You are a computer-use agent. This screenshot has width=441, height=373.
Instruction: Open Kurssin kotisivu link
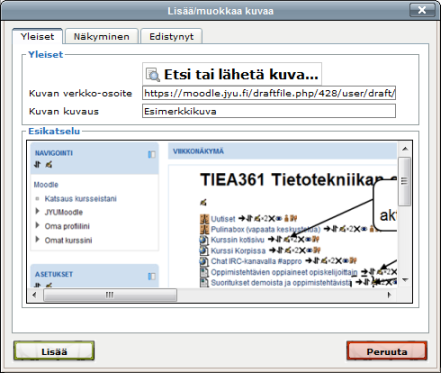coord(237,240)
